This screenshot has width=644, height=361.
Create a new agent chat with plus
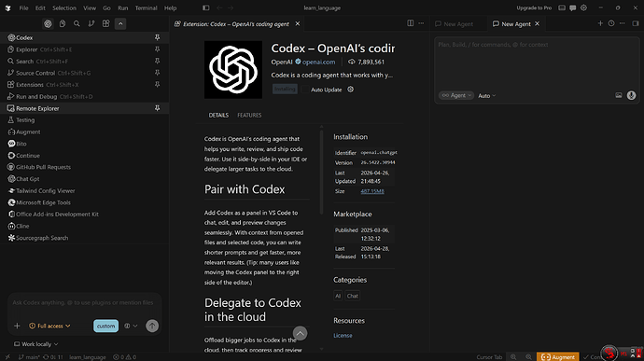pos(600,23)
